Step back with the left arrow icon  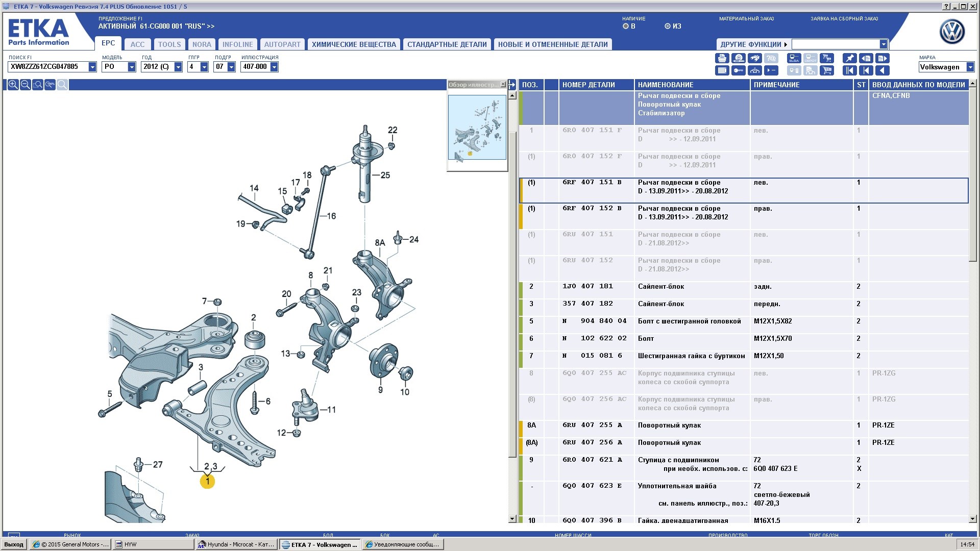tap(883, 70)
